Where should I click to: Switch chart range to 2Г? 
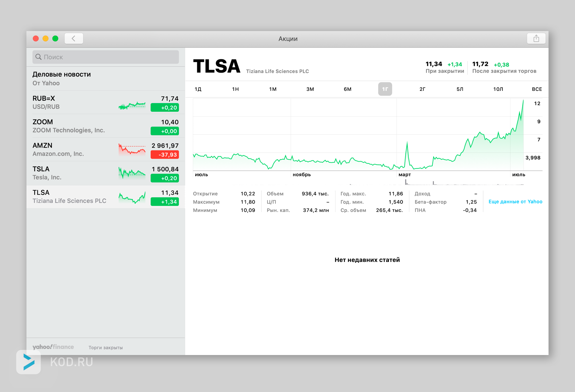[422, 89]
